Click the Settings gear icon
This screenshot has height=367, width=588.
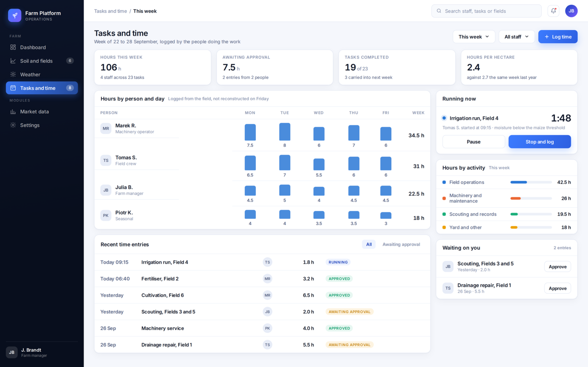(x=13, y=125)
